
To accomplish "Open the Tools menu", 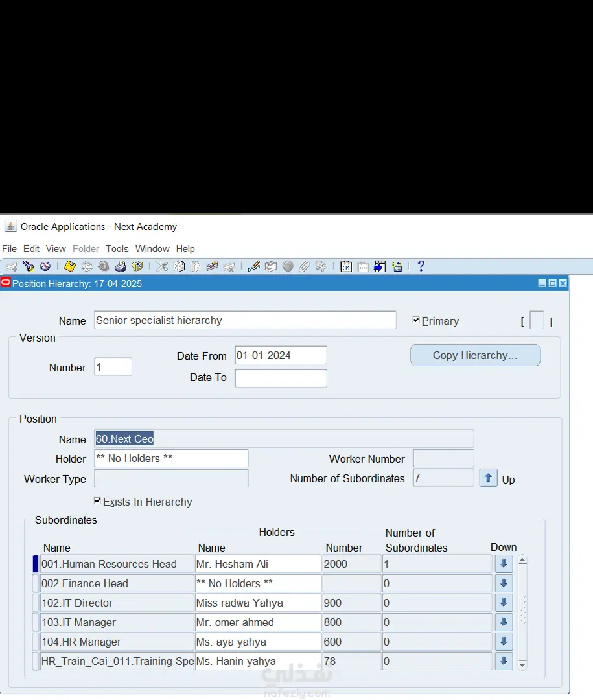I will coord(117,249).
